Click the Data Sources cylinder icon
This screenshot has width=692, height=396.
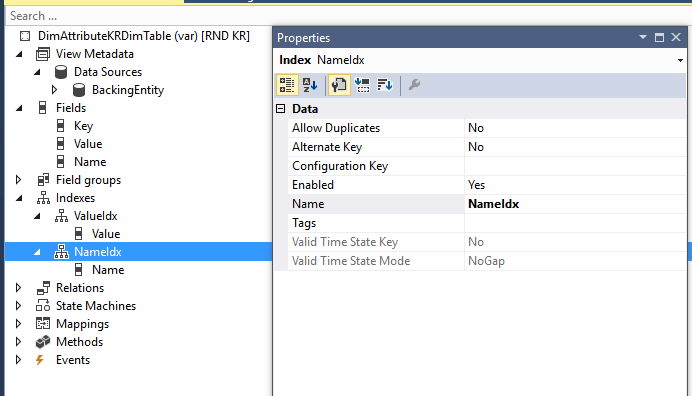[x=61, y=72]
